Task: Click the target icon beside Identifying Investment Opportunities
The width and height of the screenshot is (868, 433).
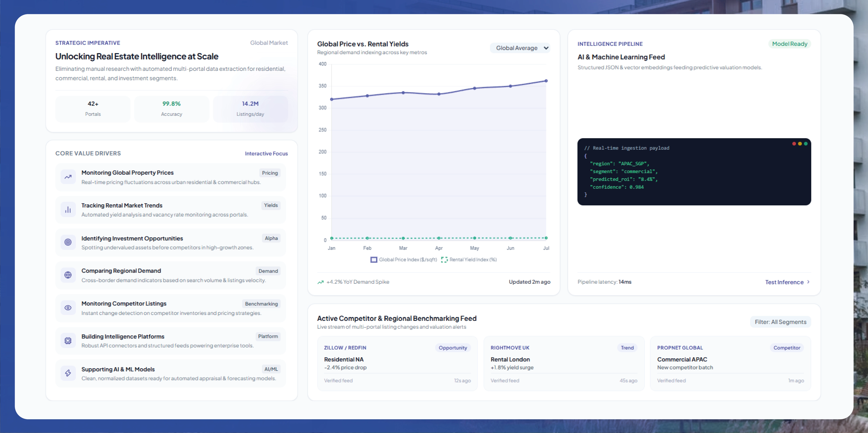Action: (68, 242)
